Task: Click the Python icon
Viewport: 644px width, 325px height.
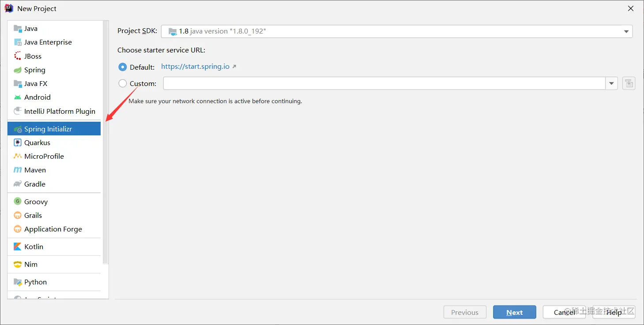Action: [18, 282]
